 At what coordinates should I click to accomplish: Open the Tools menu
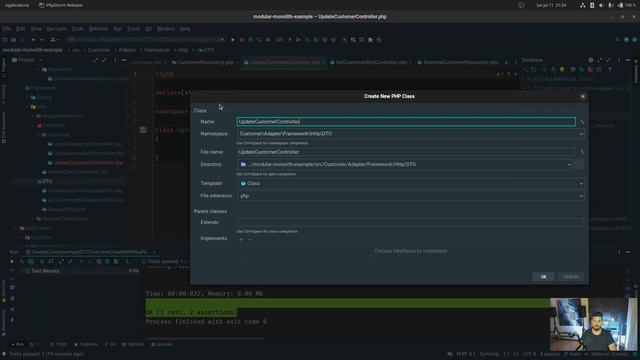click(x=133, y=29)
